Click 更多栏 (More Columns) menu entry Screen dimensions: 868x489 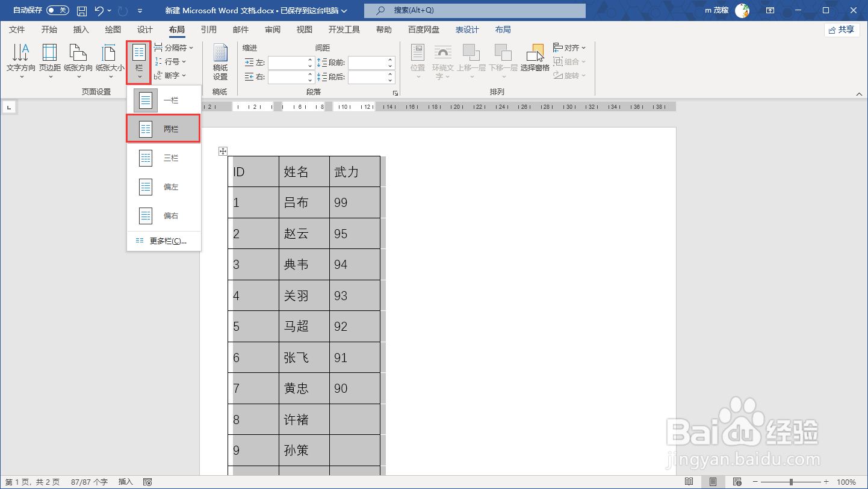[x=164, y=241]
